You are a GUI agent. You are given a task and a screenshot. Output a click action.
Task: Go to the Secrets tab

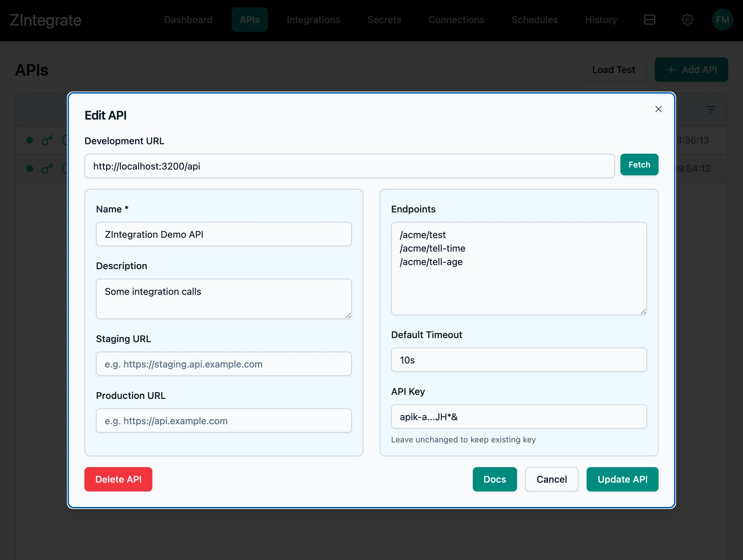(x=384, y=20)
